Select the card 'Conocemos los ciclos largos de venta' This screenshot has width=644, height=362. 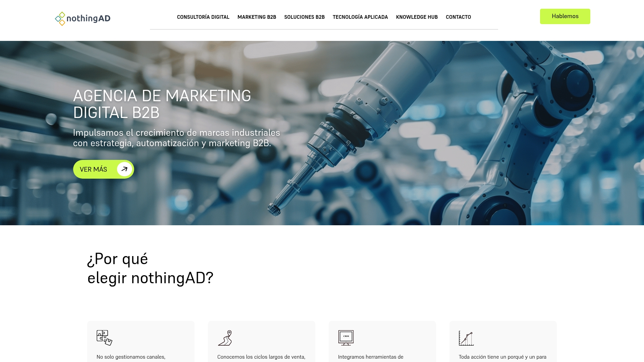point(262,342)
